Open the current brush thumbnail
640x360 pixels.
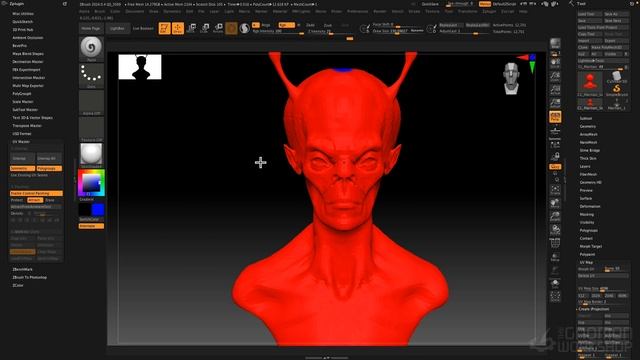(x=91, y=48)
